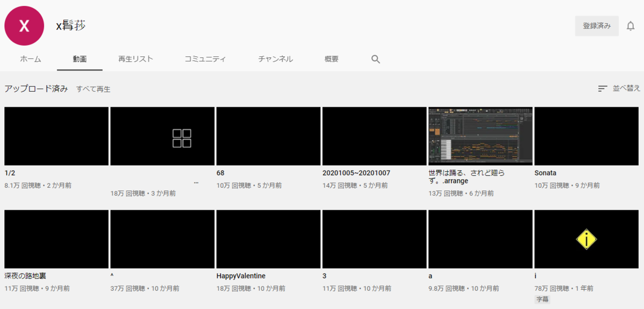Image resolution: width=644 pixels, height=309 pixels.
Task: Click the three-dot menu on the untitled video
Action: (196, 183)
